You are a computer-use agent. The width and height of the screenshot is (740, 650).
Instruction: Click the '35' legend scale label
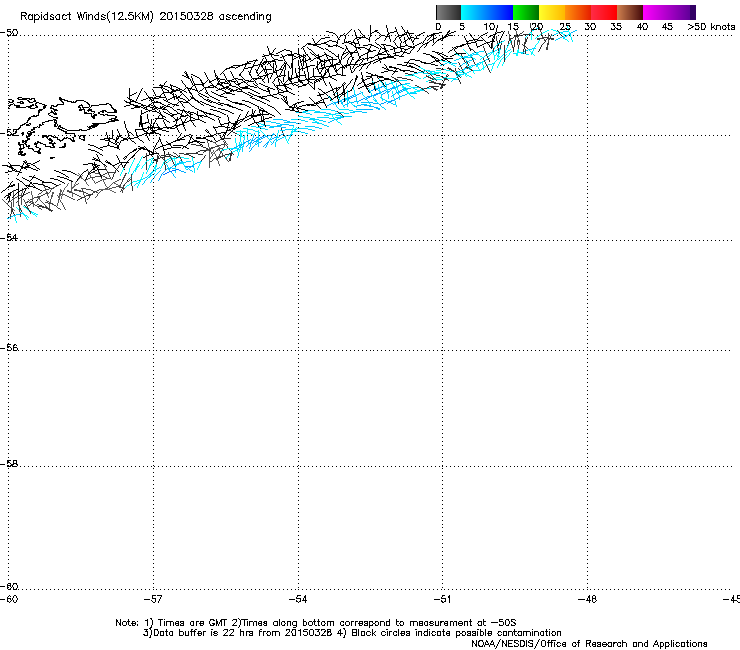point(616,27)
